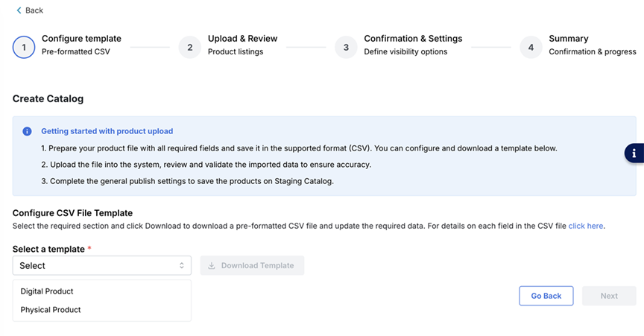Click the Back chevron arrow icon
This screenshot has width=644, height=336.
pyautogui.click(x=19, y=10)
